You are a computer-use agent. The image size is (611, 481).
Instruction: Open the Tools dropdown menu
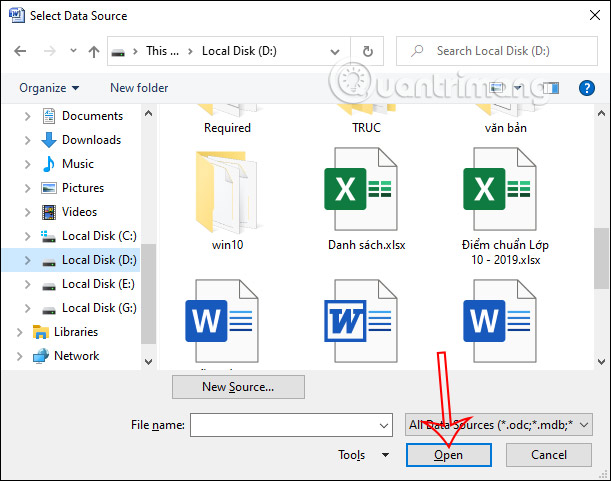363,455
